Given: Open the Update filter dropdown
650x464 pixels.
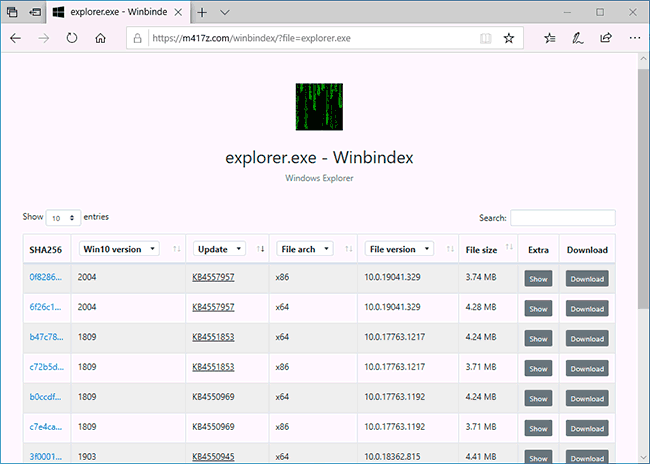Looking at the screenshot, I should [219, 249].
